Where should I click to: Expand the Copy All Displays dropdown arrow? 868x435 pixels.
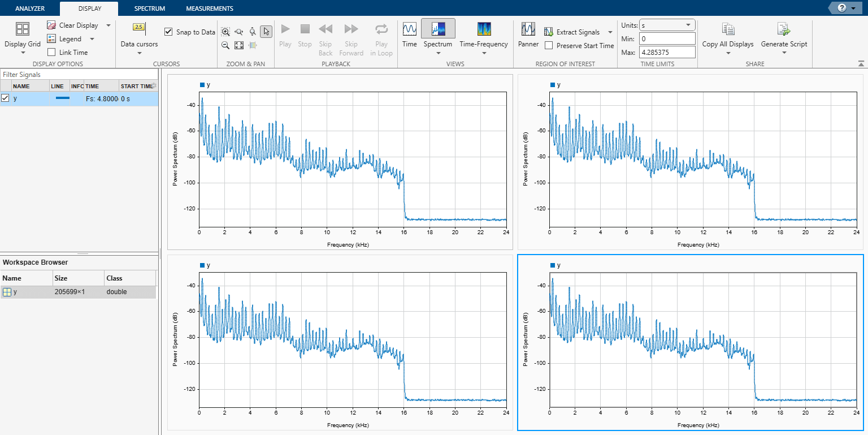coord(728,53)
